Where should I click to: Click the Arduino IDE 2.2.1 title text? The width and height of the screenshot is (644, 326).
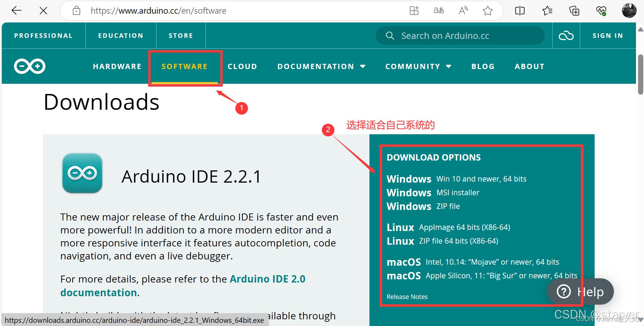[191, 176]
